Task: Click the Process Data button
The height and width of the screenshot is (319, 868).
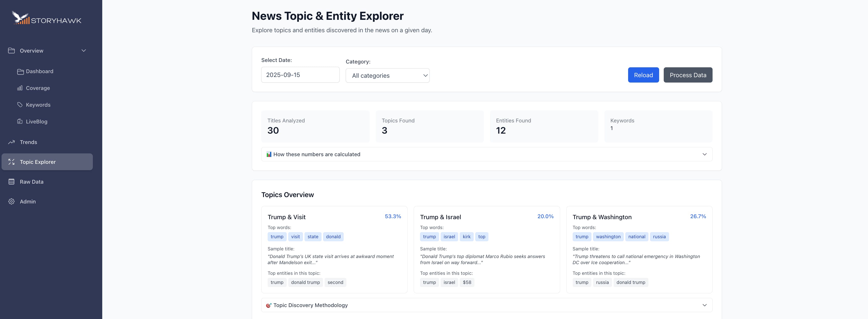Action: pyautogui.click(x=687, y=75)
